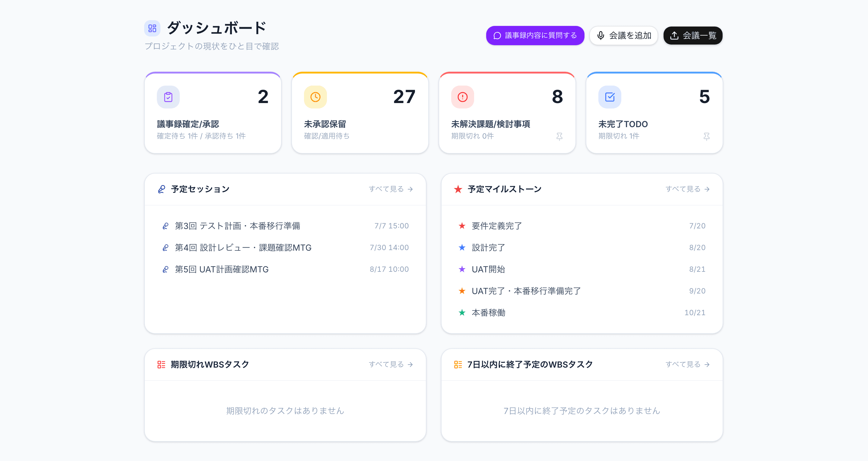Open session 第4回 設計レビュー・課題確認MTG
The height and width of the screenshot is (461, 868).
[285, 247]
